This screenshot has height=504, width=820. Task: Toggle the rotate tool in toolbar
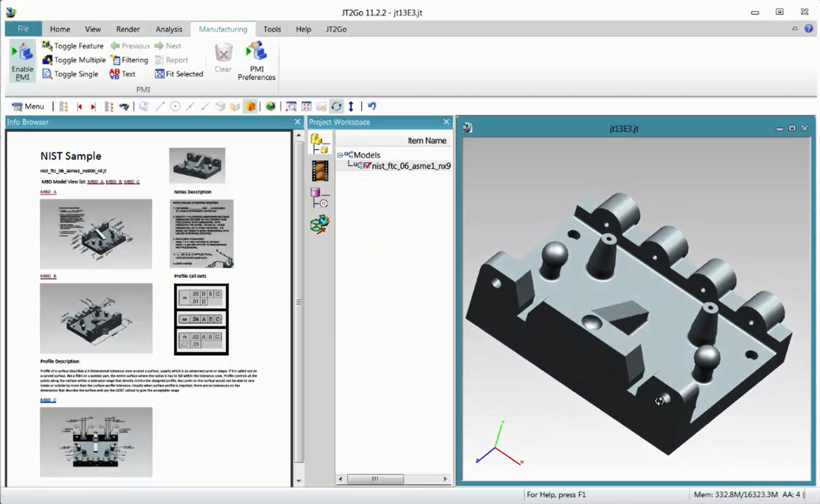336,106
